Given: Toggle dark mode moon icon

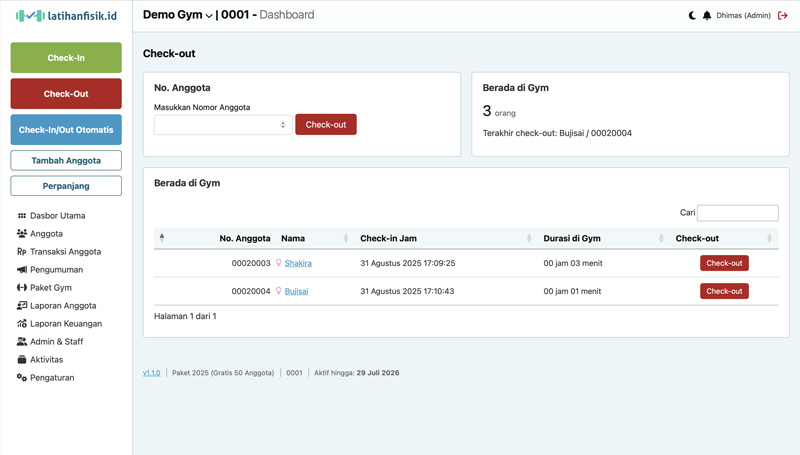Looking at the screenshot, I should pos(692,16).
